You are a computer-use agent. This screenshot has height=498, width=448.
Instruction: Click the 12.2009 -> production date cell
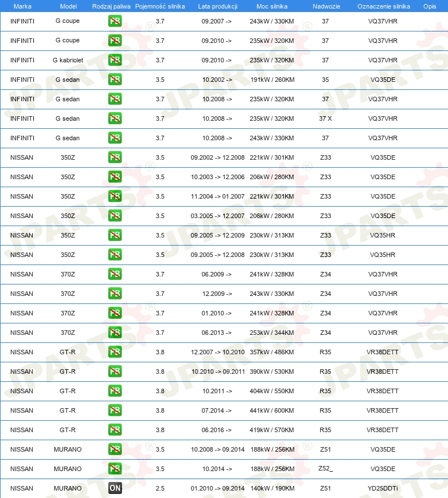click(217, 294)
